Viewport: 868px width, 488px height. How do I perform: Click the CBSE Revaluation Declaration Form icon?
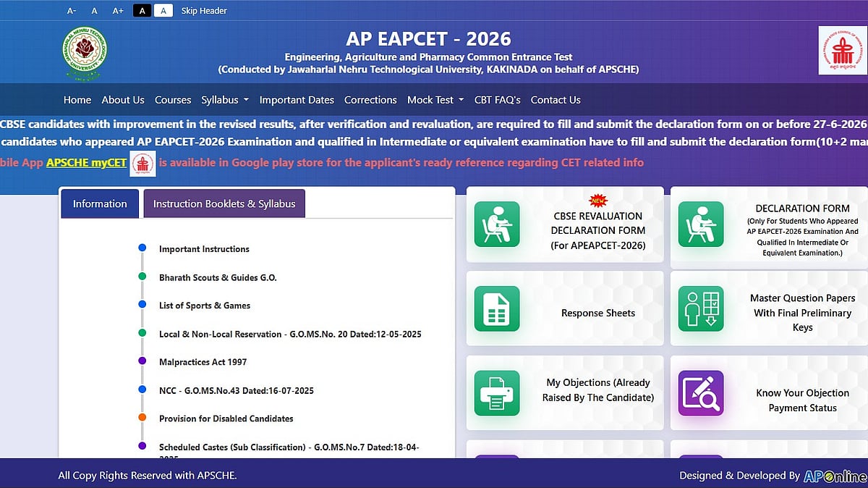tap(497, 224)
